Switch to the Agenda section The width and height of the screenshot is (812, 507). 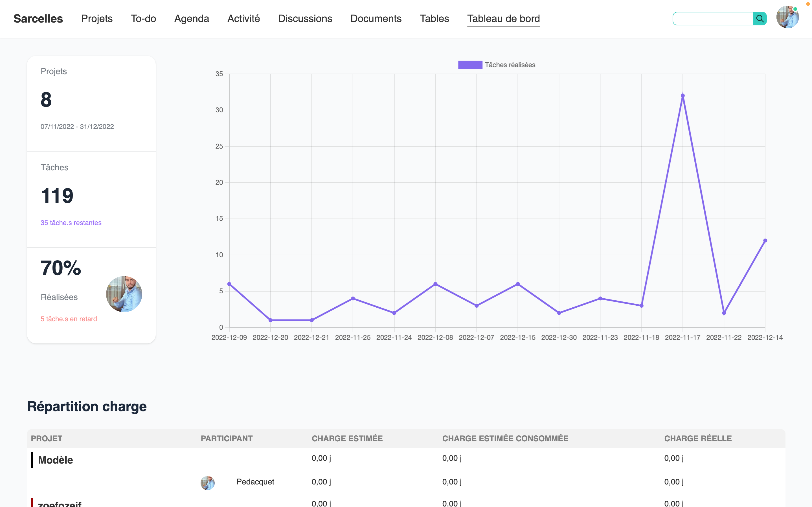[x=192, y=18]
